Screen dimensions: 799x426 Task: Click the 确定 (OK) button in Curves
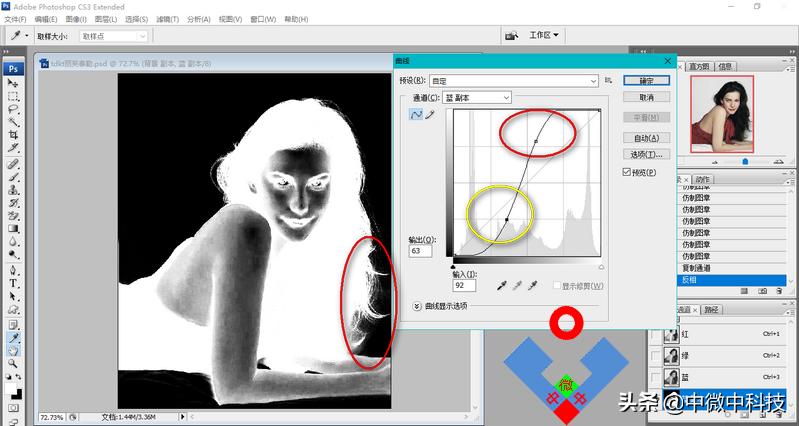[x=645, y=80]
